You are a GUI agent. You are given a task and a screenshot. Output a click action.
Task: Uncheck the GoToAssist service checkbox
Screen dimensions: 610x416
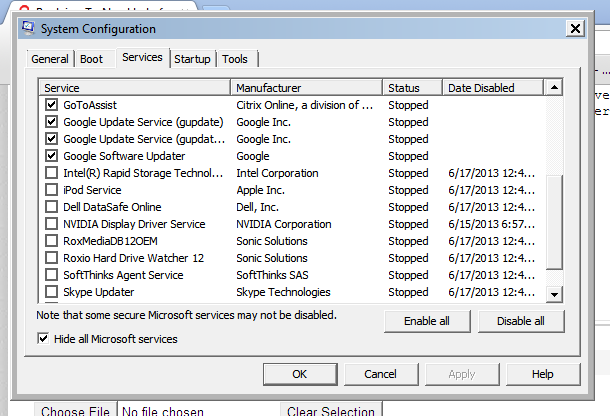click(51, 105)
